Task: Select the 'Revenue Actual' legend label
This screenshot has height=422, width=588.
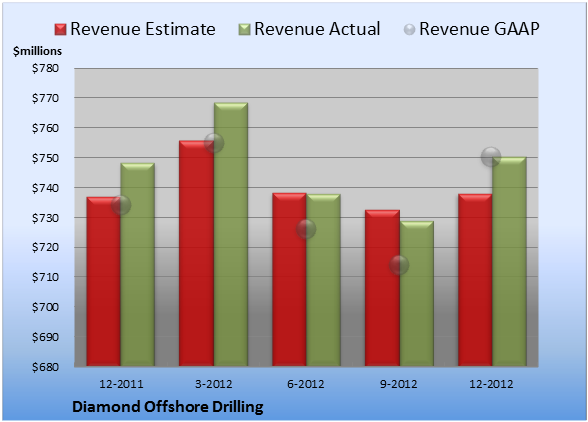Action: tap(317, 29)
